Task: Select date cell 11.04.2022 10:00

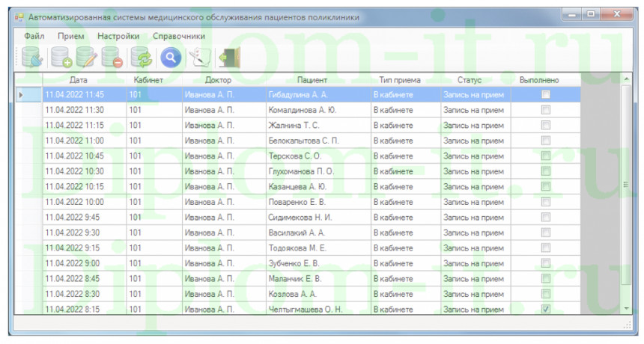Action: click(x=84, y=202)
